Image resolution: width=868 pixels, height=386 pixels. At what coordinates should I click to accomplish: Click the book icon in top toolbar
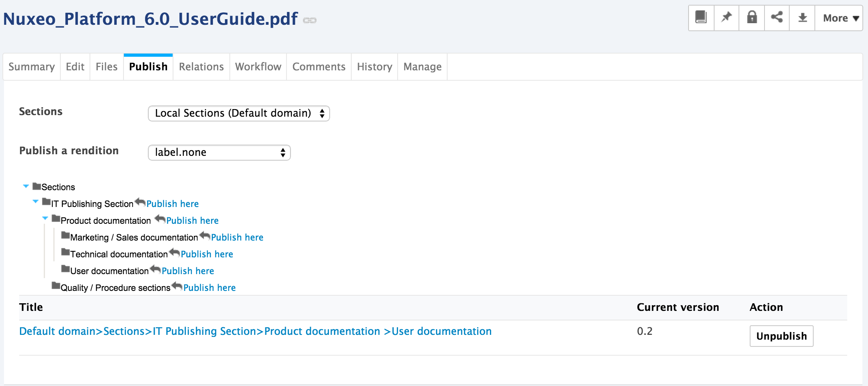point(701,18)
